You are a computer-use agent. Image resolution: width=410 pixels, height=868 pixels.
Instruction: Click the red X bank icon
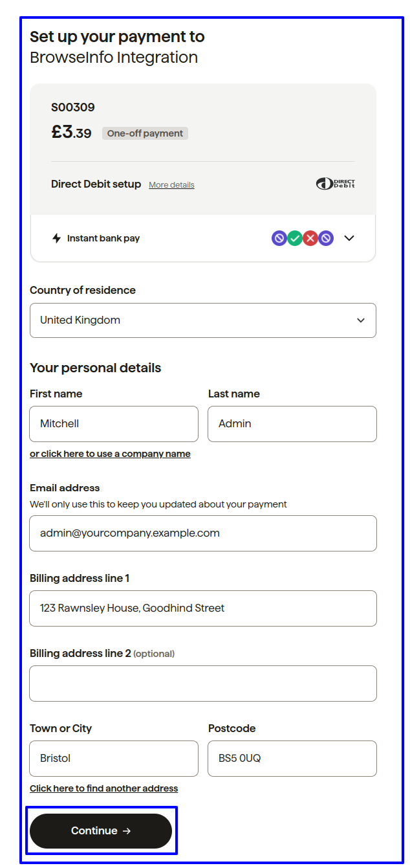pos(310,238)
